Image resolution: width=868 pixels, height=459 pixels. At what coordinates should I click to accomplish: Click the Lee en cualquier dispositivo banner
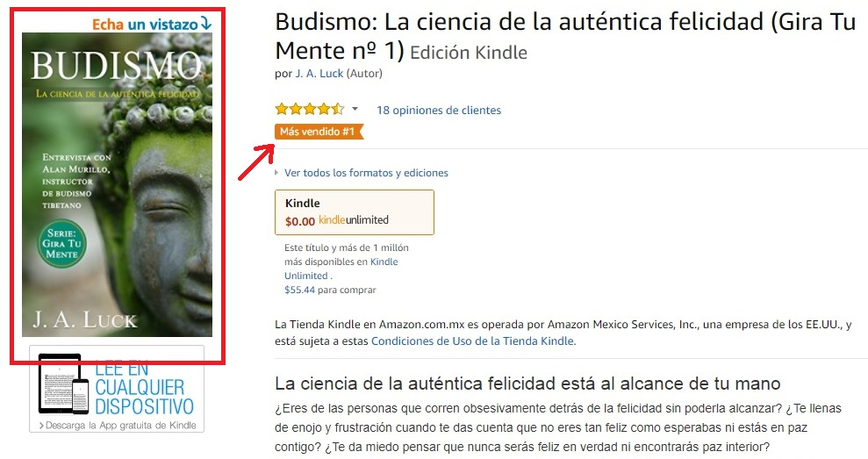pyautogui.click(x=117, y=389)
